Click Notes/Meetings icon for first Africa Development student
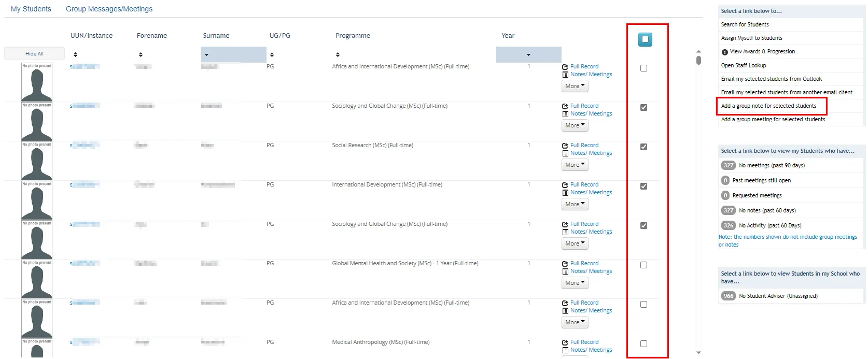The width and height of the screenshot is (868, 359). [x=565, y=75]
